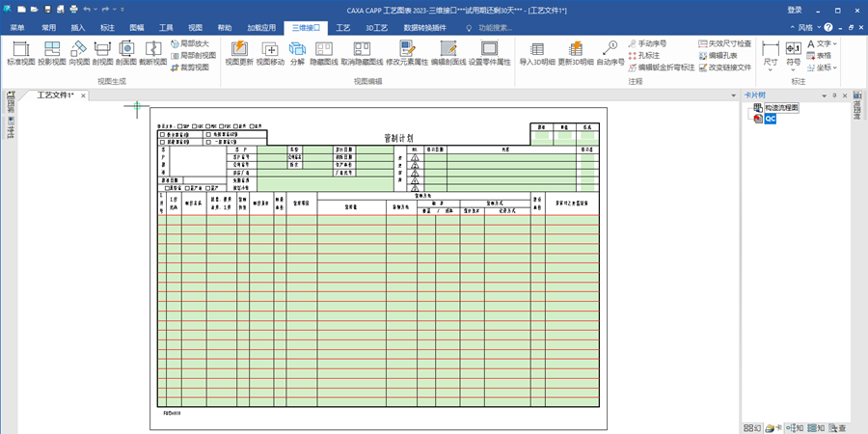Click the 分解 explode icon
868x434 pixels.
(x=297, y=54)
